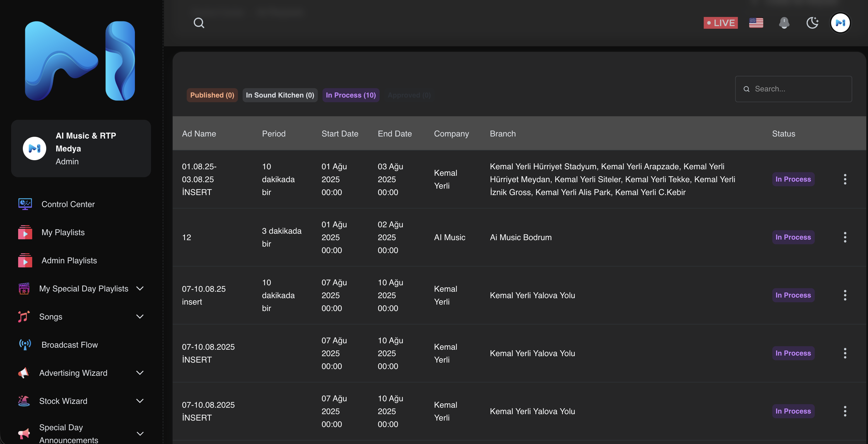Expand My Special Day Playlists menu
The image size is (868, 444).
pos(84,288)
